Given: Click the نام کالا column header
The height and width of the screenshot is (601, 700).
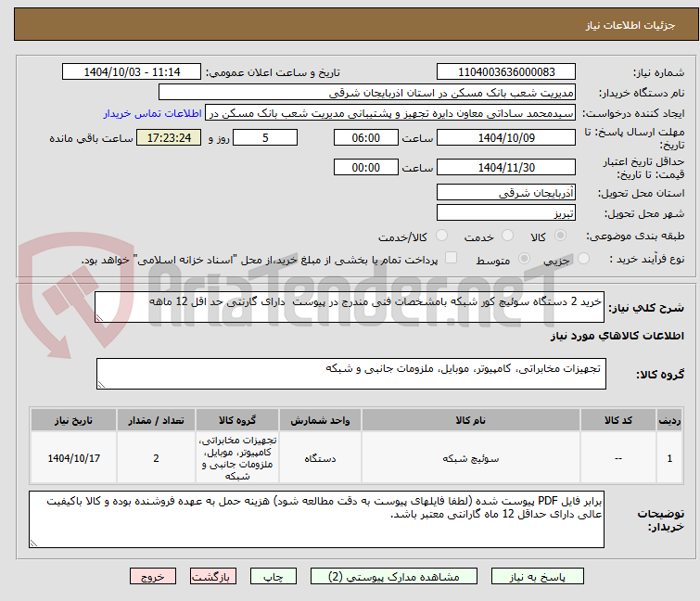Looking at the screenshot, I should 471,420.
